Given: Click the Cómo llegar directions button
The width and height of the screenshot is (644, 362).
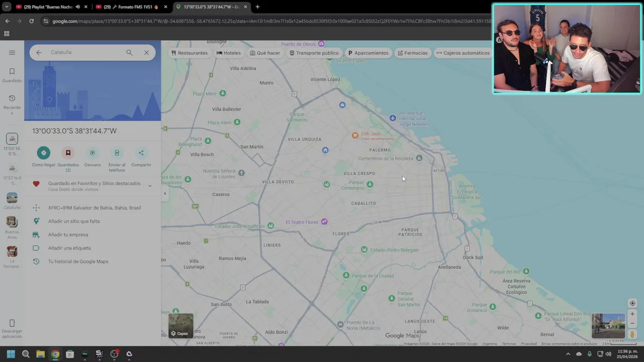Looking at the screenshot, I should pos(44,153).
